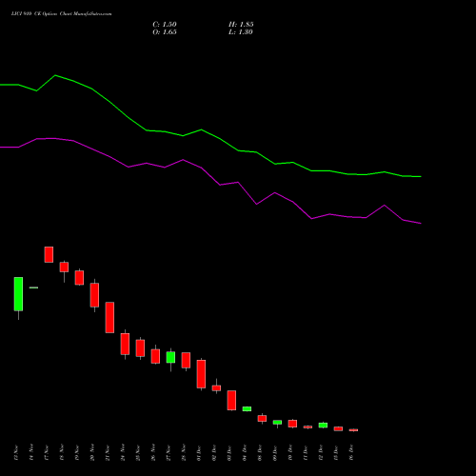Click the small green candle for 04 Dec
This screenshot has width=476, height=476.
pyautogui.click(x=247, y=408)
